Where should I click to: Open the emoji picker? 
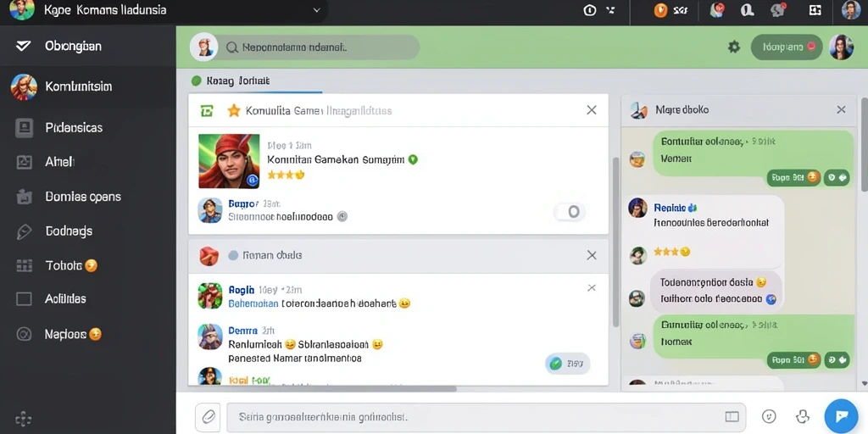point(768,417)
